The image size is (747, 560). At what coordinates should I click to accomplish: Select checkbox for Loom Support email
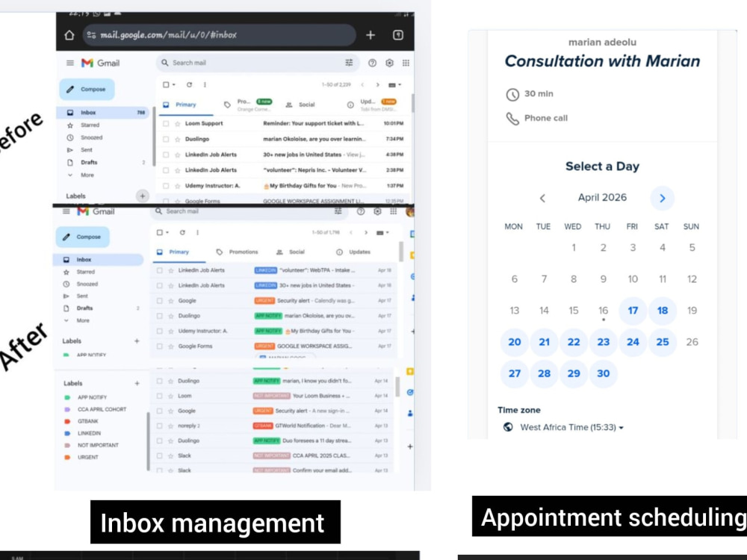point(166,124)
